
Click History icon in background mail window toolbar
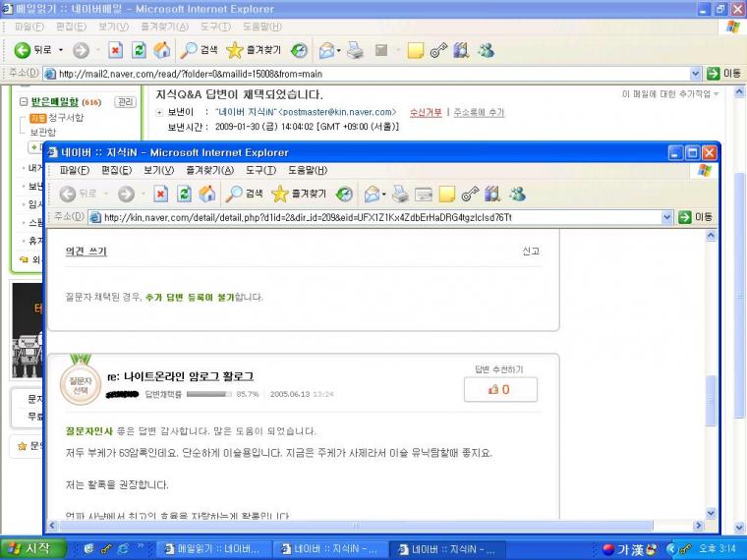[299, 50]
